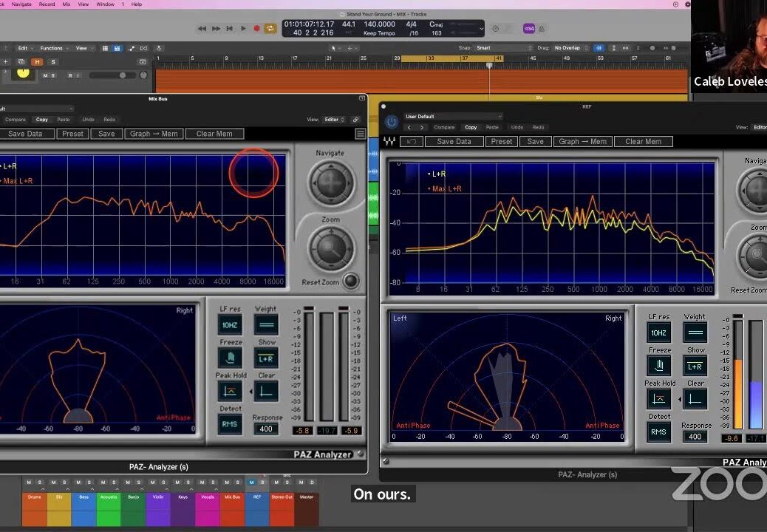
Task: Click the Peak Hold icon in REF analyzer
Action: (659, 399)
